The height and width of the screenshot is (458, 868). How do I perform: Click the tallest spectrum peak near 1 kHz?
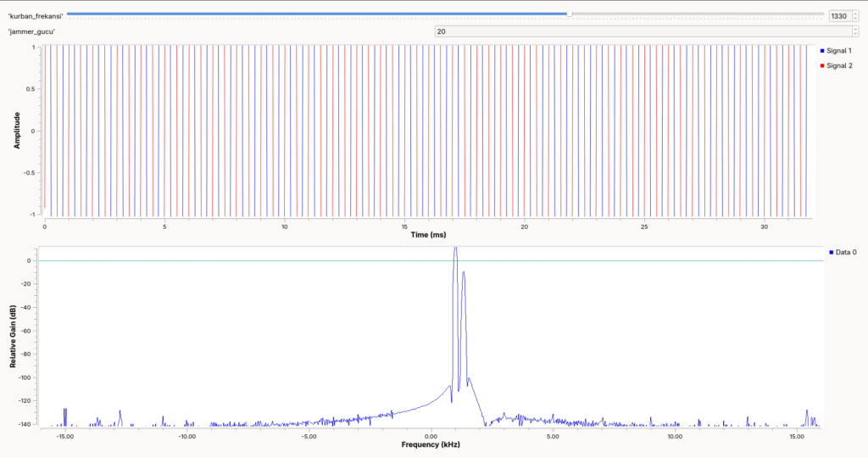click(x=455, y=249)
